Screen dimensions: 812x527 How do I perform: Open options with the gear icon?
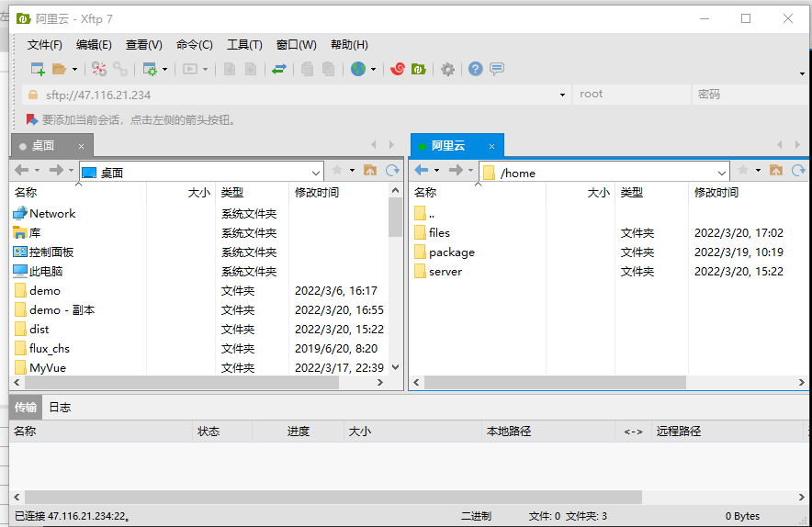coord(447,69)
